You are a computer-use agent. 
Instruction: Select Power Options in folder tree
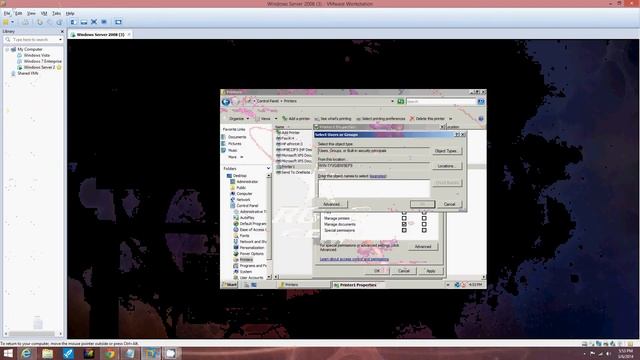[x=249, y=253]
